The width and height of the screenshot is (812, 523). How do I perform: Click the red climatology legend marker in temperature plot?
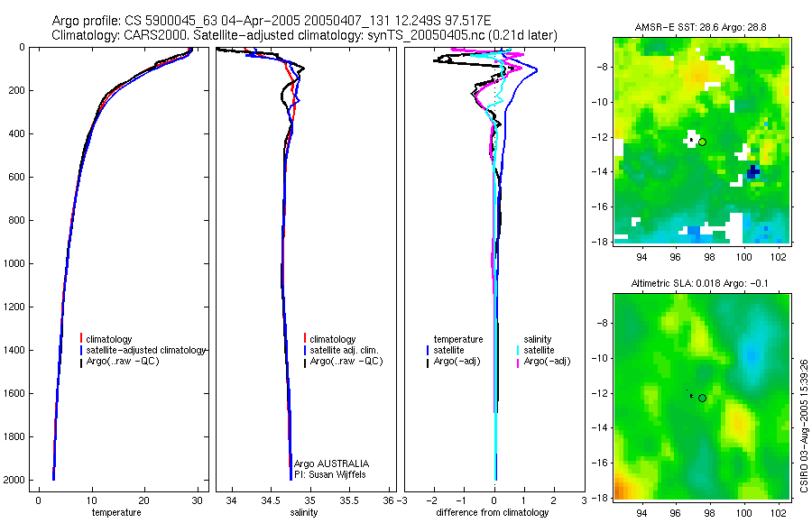click(x=81, y=339)
